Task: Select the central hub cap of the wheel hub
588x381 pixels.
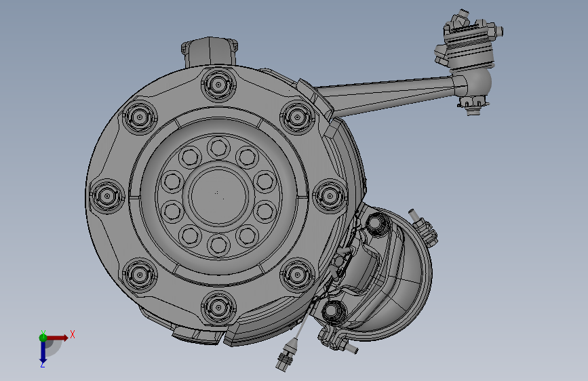Action: (218, 195)
